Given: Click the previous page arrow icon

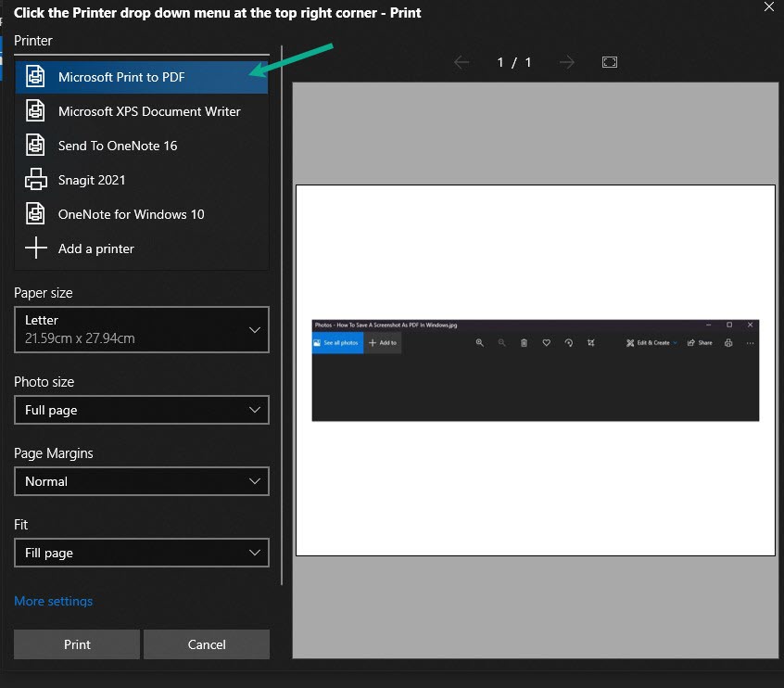Looking at the screenshot, I should 462,62.
